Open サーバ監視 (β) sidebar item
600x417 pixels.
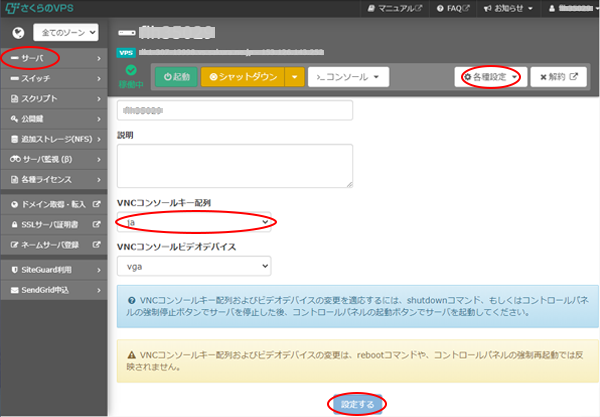coord(54,159)
